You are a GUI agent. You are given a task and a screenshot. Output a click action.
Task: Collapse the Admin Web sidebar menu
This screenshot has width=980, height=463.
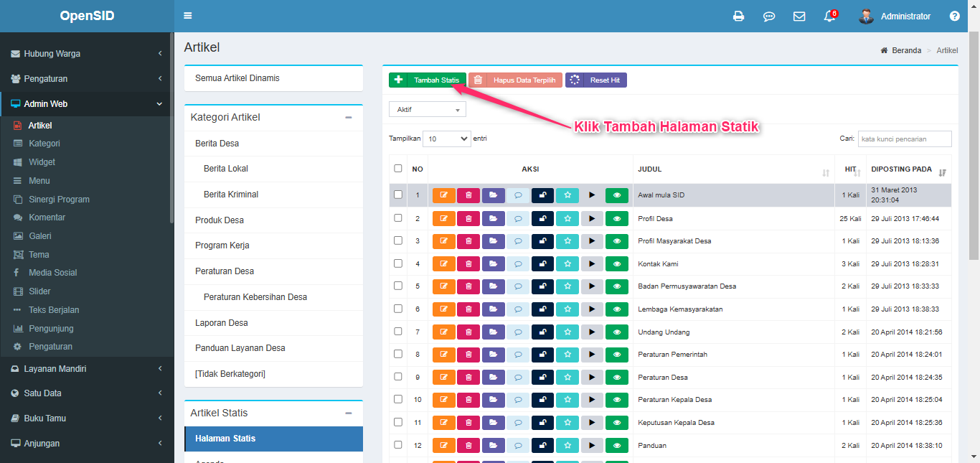(86, 104)
